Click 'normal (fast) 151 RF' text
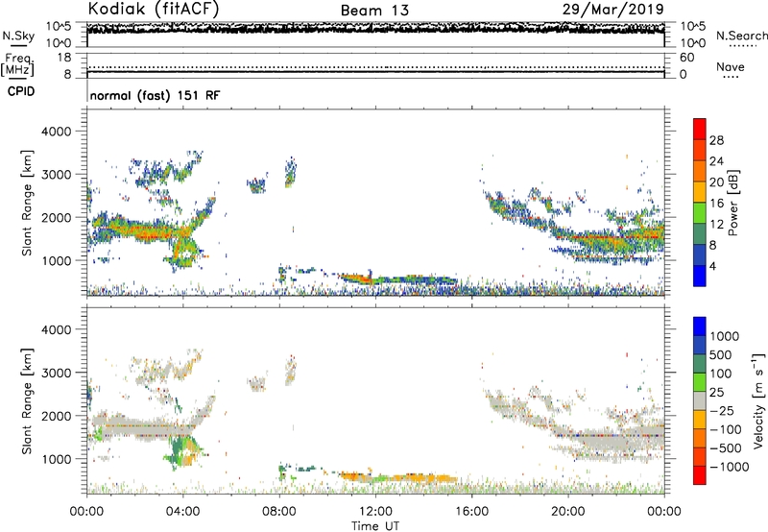768x532 pixels. 156,95
